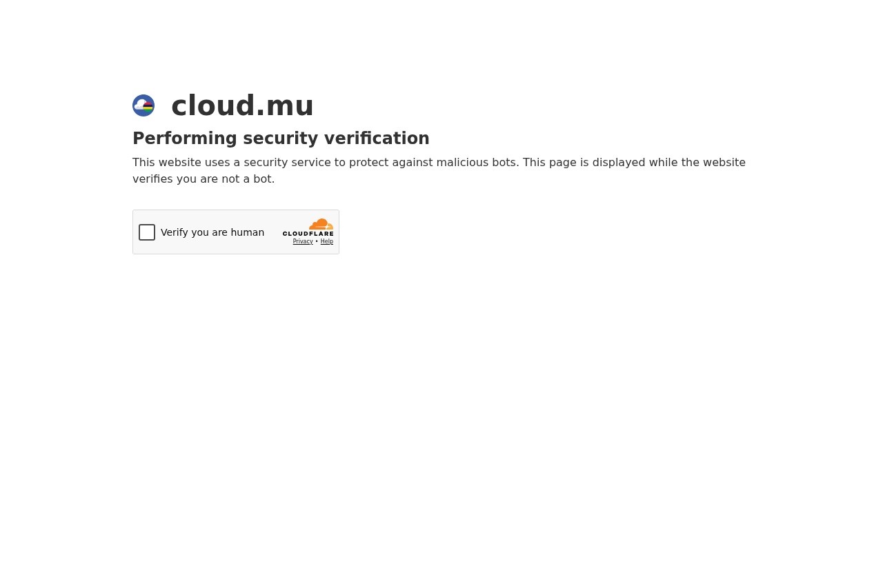Select the site icon next to cloud.mu
883x588 pixels.
pyautogui.click(x=143, y=105)
